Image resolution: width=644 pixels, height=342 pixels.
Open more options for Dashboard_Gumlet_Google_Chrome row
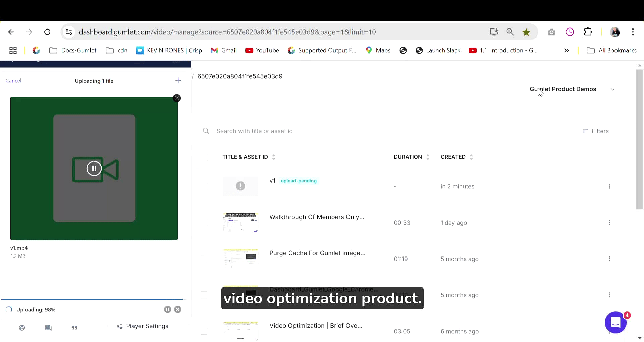click(x=609, y=295)
